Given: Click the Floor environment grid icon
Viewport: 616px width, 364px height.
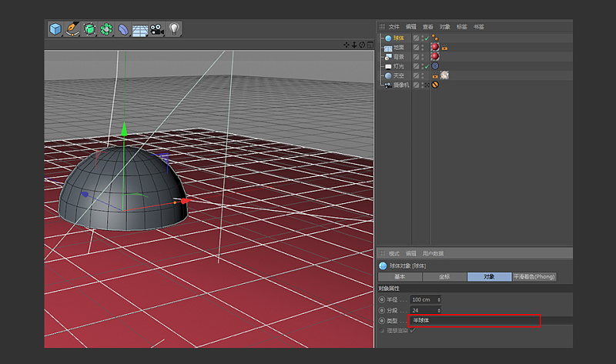Looking at the screenshot, I should point(140,29).
